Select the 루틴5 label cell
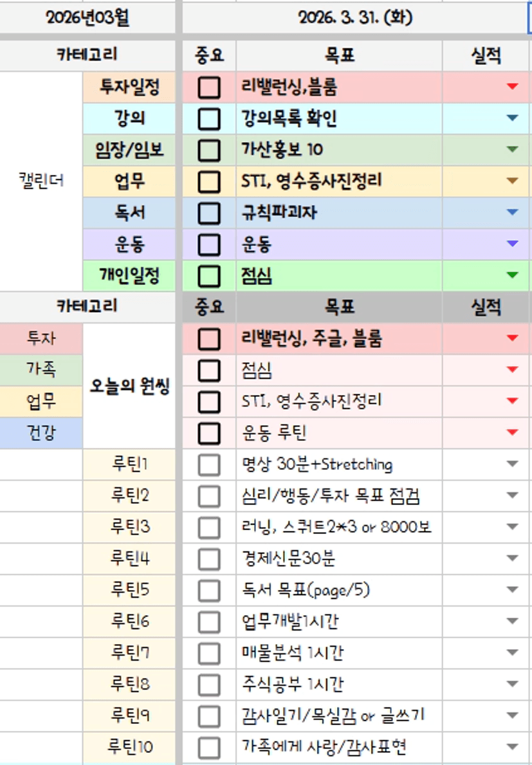532x765 pixels. coord(129,590)
